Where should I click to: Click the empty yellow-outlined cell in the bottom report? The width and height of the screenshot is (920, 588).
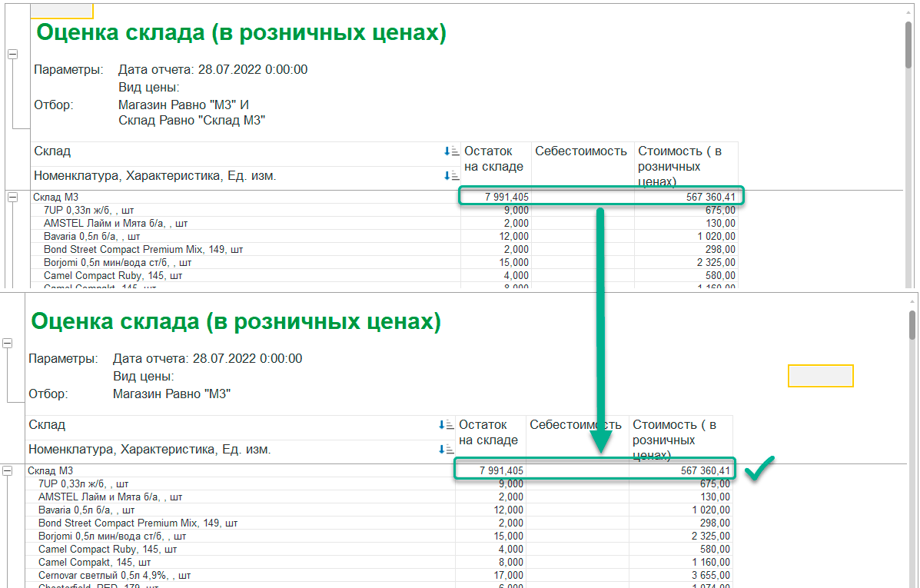point(820,376)
